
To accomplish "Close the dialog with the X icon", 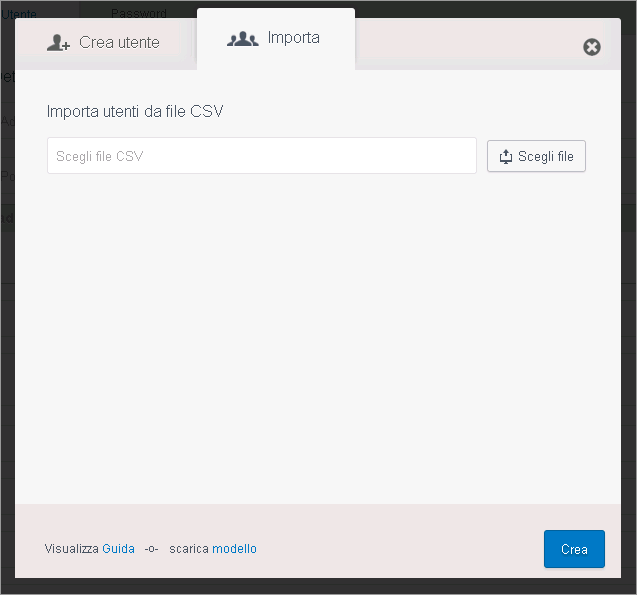I will (592, 47).
